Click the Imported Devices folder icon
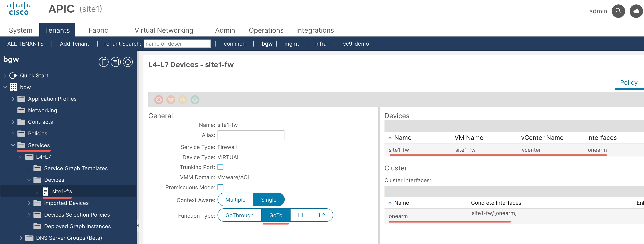 point(38,203)
